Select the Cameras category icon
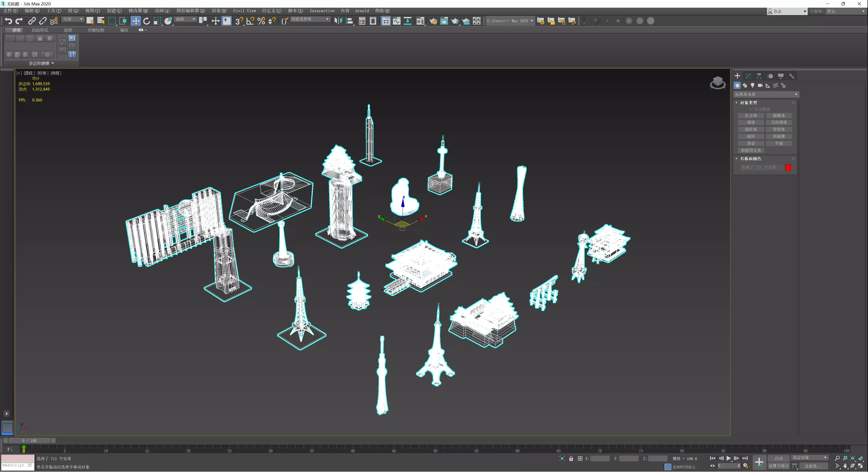 click(760, 86)
